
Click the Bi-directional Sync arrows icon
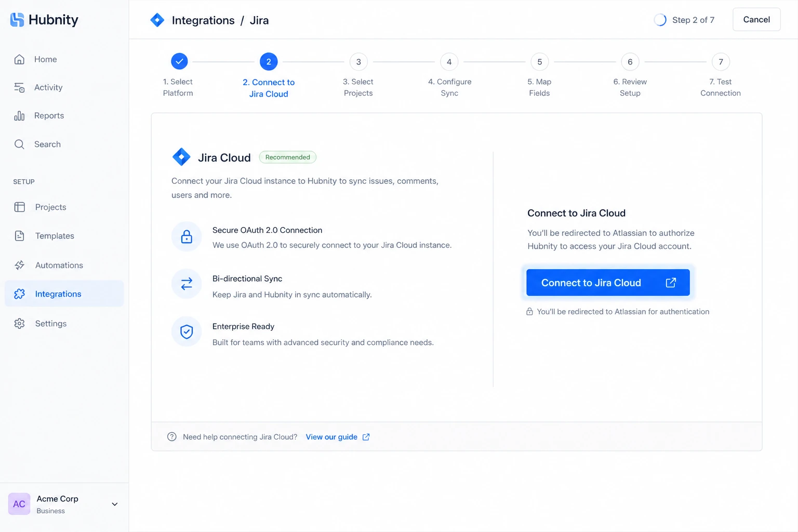187,284
